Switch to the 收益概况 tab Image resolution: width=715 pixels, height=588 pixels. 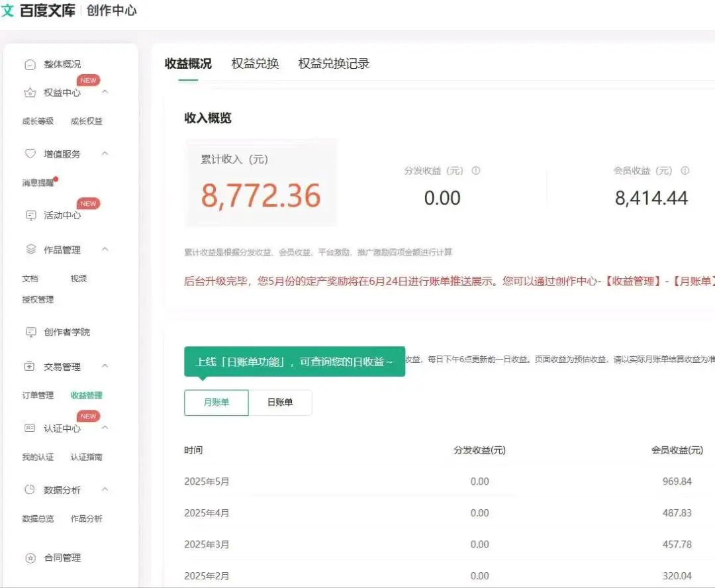[188, 64]
